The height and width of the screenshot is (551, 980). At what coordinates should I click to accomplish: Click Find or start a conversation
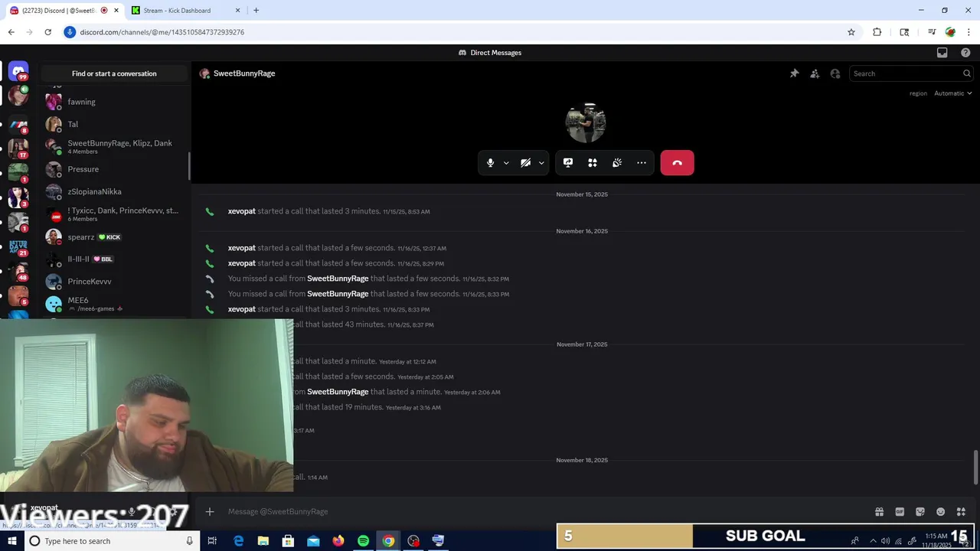point(114,73)
